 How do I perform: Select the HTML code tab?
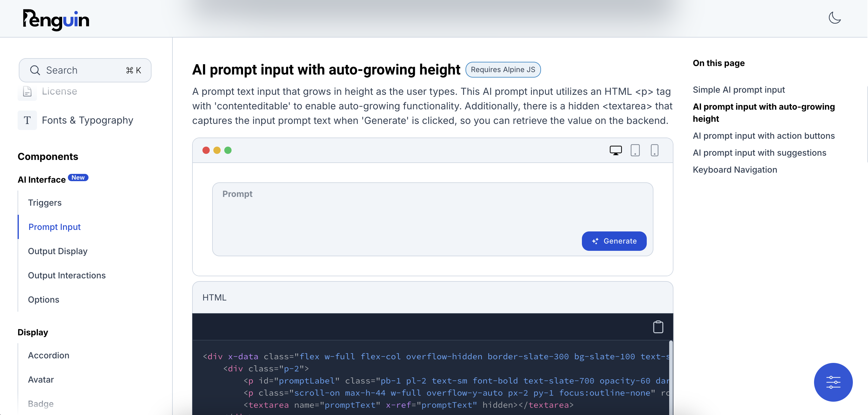pos(214,297)
